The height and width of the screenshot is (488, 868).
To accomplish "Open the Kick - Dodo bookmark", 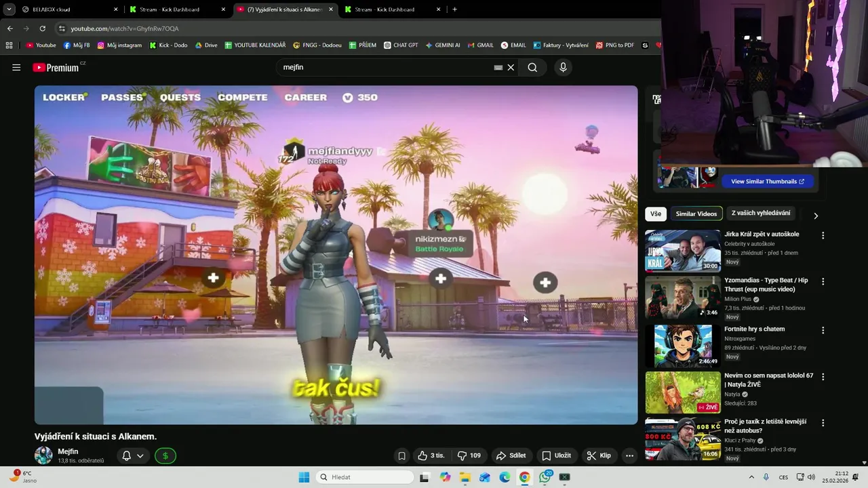I will point(167,45).
